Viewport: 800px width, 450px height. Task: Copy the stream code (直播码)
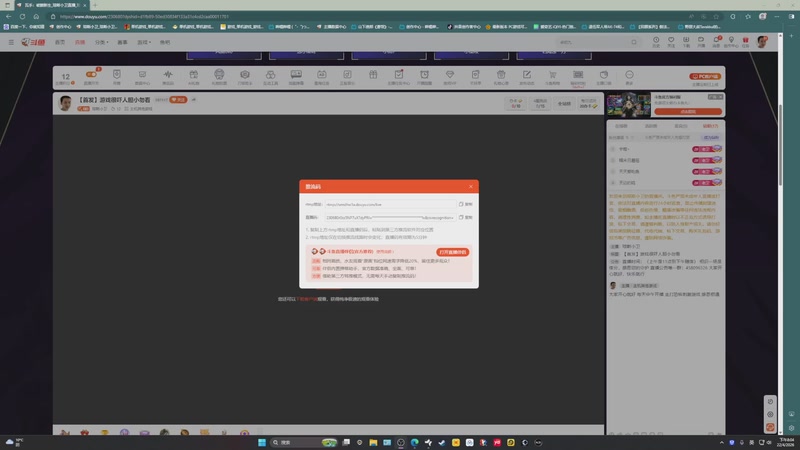click(465, 217)
